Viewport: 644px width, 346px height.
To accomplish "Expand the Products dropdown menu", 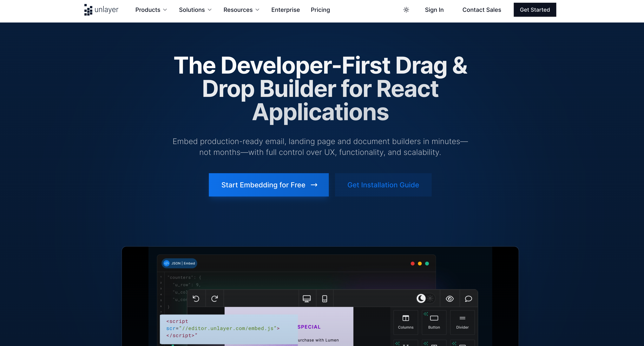I will pyautogui.click(x=151, y=10).
